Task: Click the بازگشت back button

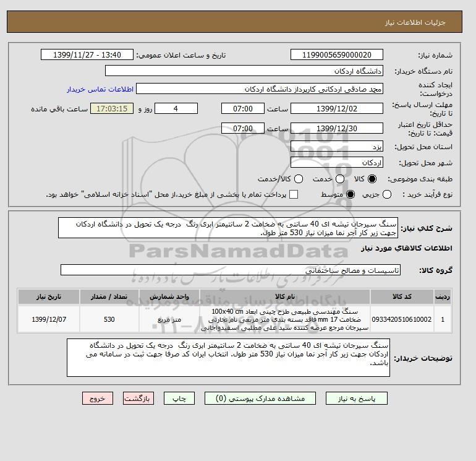Action: coord(138,399)
